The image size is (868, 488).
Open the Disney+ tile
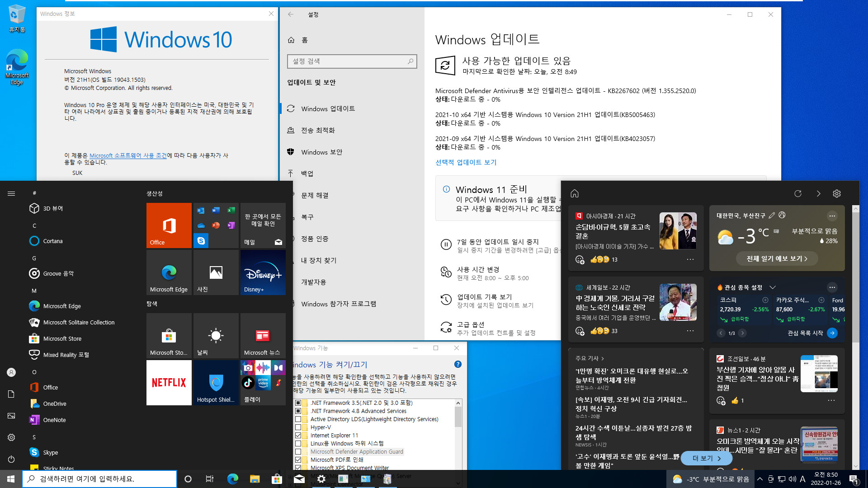pos(263,272)
